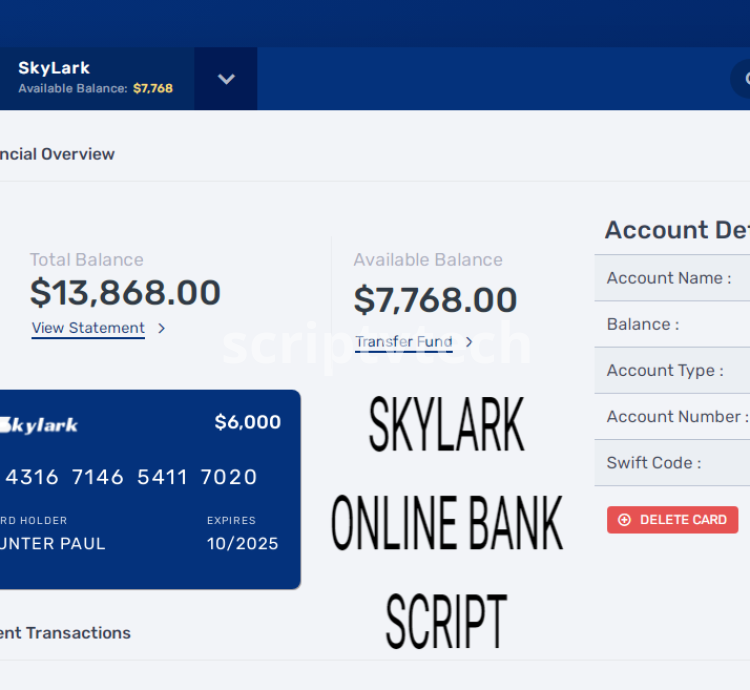The width and height of the screenshot is (750, 690).
Task: Select the Account Type row
Action: [x=670, y=370]
